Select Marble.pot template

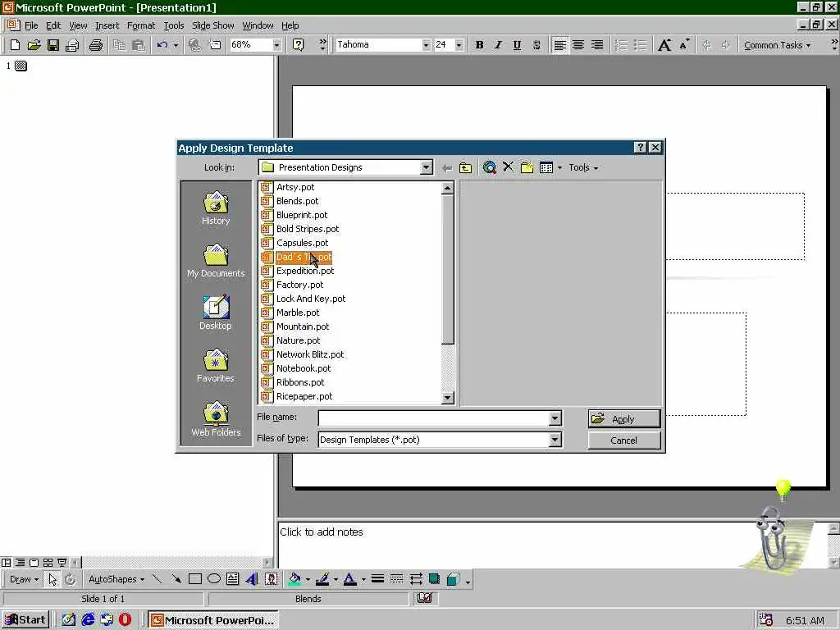click(x=297, y=313)
